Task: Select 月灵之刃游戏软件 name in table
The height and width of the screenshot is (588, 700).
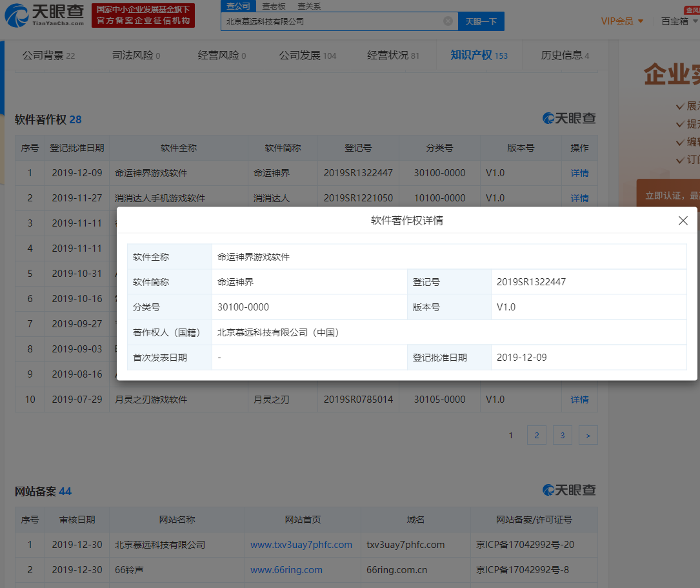Action: coord(151,400)
